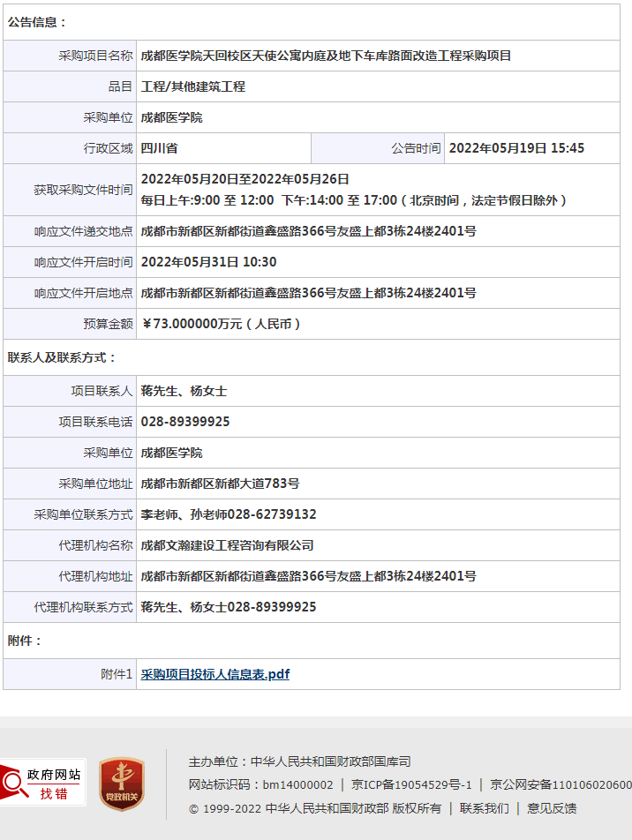Click the 京公网安备 registration number link

561,784
